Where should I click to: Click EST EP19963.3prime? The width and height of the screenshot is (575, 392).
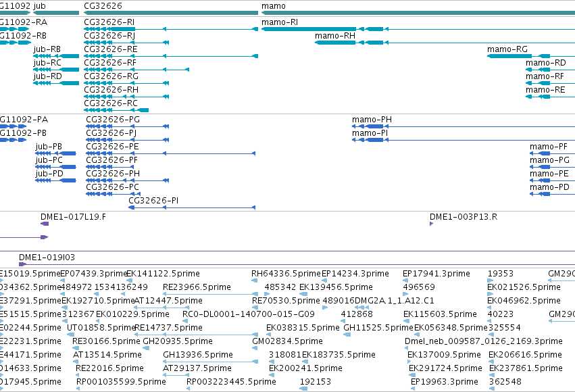point(445,382)
